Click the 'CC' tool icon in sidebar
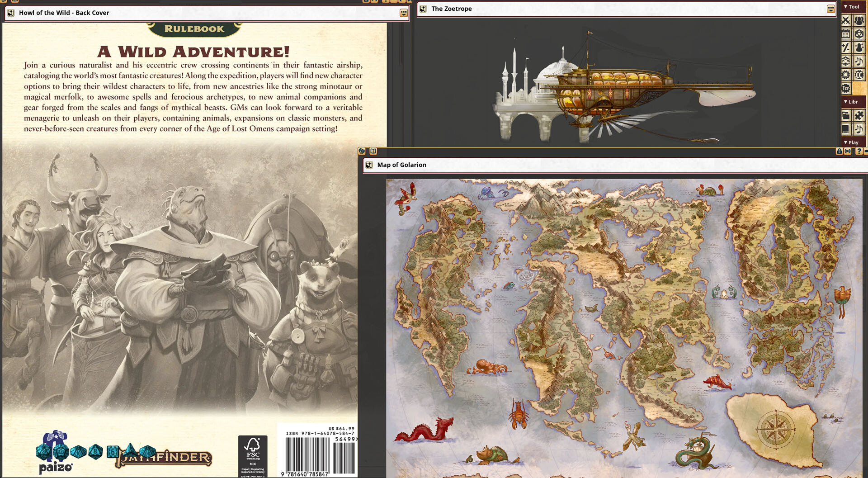 coord(860,75)
